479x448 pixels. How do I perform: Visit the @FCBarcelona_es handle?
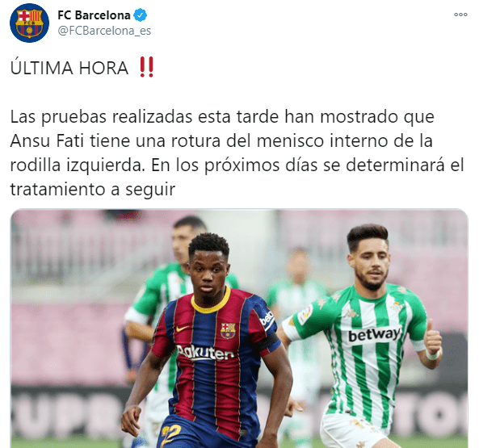coord(104,31)
